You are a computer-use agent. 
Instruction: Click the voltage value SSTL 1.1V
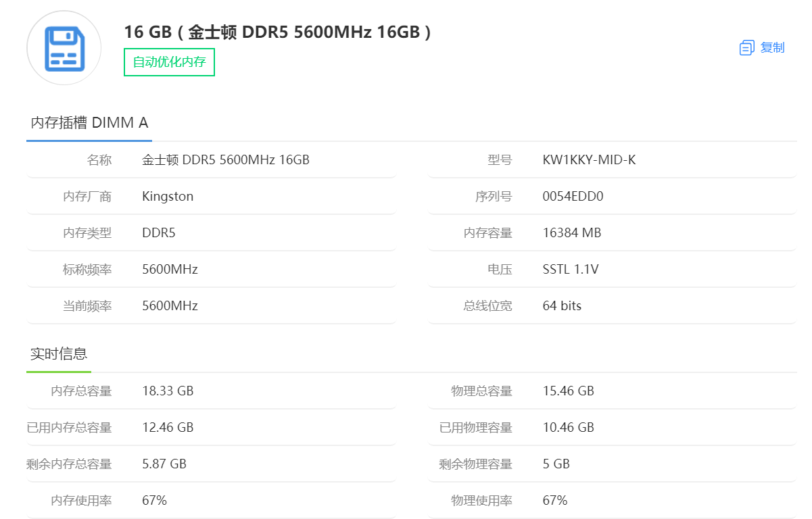click(x=571, y=270)
